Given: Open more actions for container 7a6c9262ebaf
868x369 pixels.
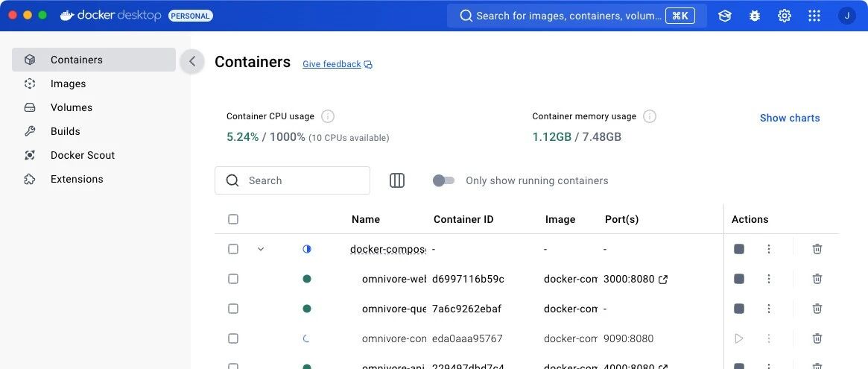Looking at the screenshot, I should pyautogui.click(x=769, y=309).
